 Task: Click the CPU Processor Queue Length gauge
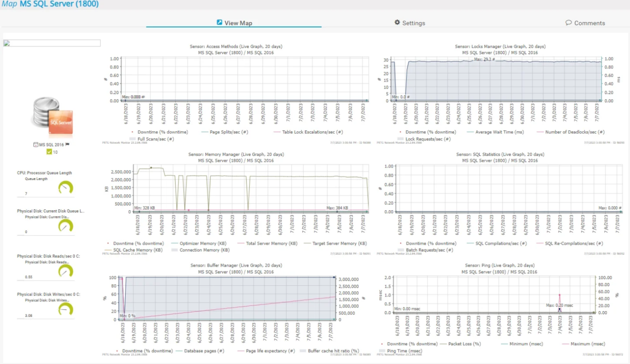[66, 188]
